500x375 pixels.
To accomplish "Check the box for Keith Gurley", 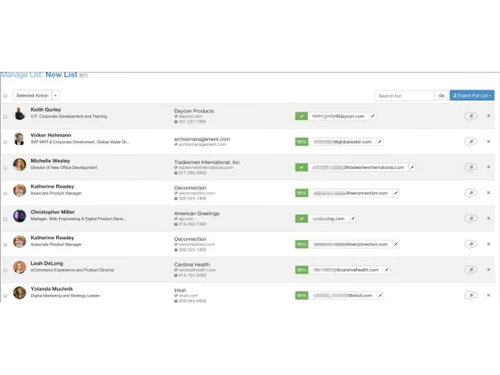I will (5, 117).
